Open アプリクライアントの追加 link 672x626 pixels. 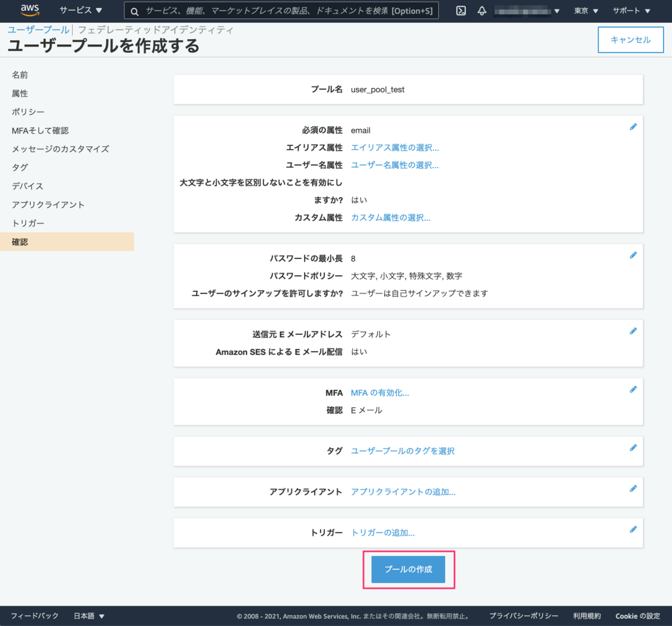coord(403,492)
